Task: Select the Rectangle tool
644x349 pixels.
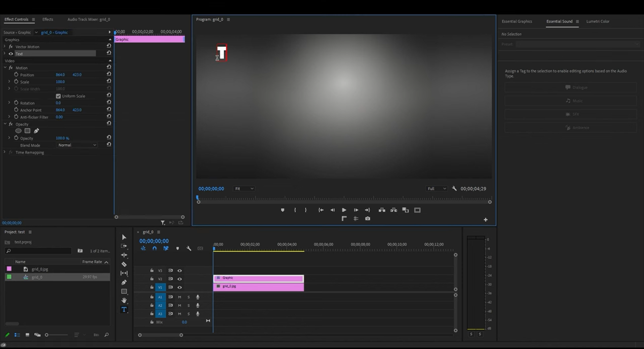Action: (124, 291)
